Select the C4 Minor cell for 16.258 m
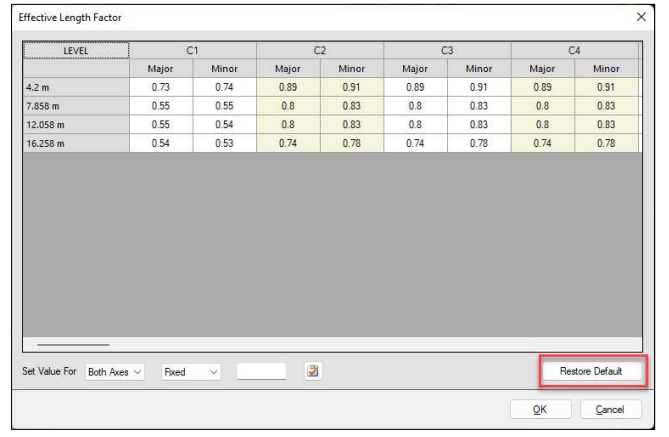 (x=606, y=143)
